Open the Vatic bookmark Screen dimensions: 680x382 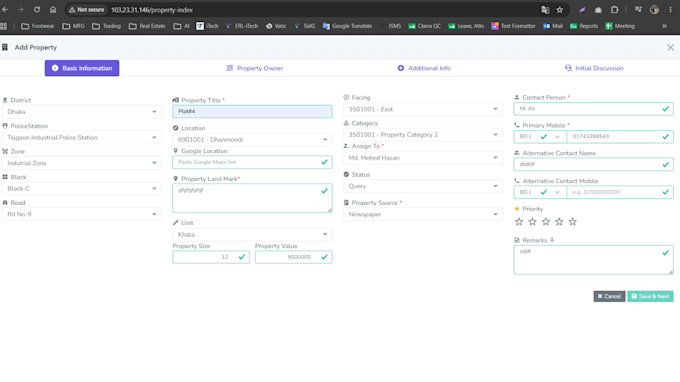276,26
